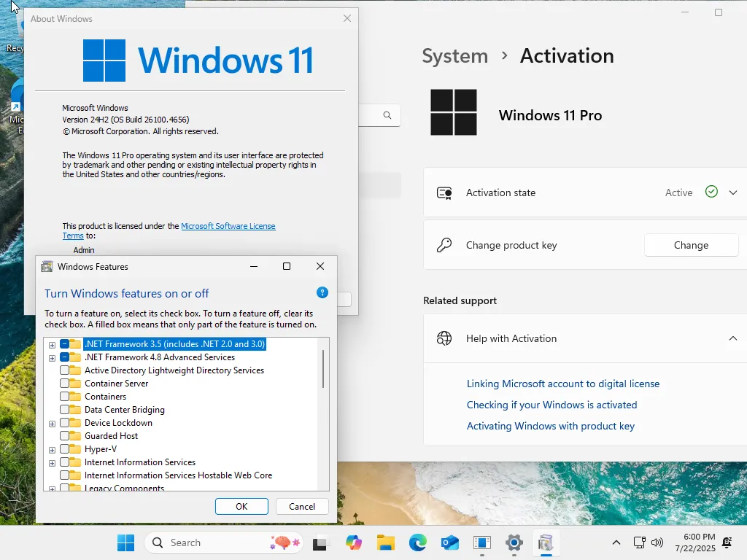Click the help icon in Windows Features
The image size is (747, 560).
pyautogui.click(x=322, y=292)
